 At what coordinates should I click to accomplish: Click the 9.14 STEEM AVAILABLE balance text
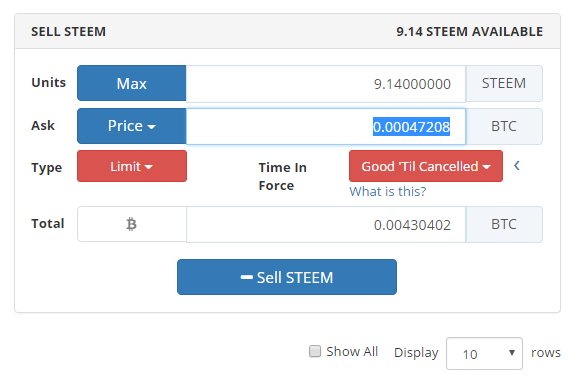pyautogui.click(x=469, y=32)
